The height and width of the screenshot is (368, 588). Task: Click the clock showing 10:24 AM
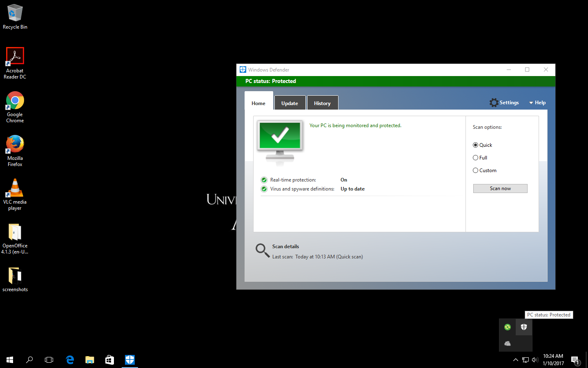click(553, 360)
